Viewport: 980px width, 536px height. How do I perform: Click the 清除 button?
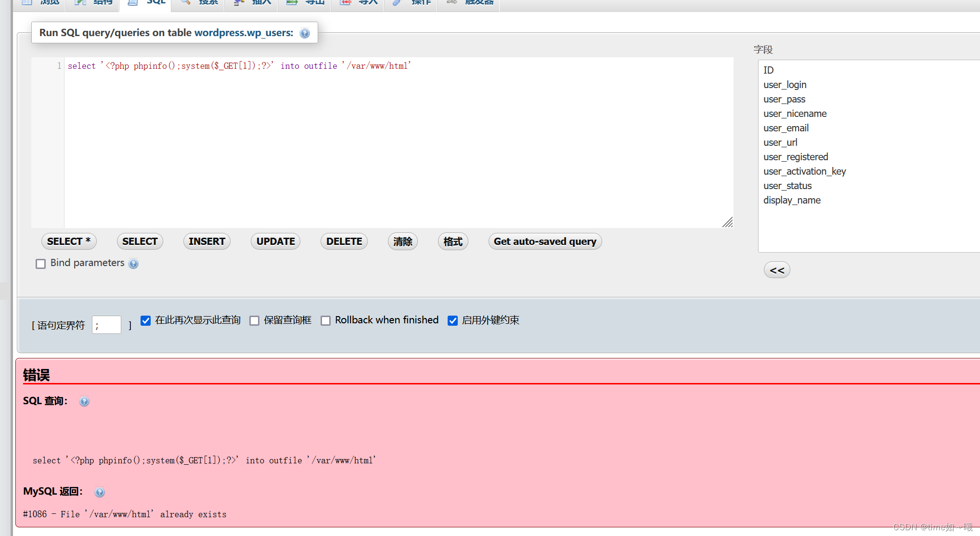(403, 242)
